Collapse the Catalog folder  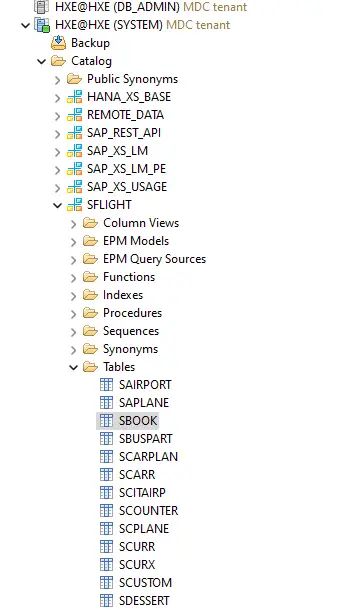(x=42, y=61)
